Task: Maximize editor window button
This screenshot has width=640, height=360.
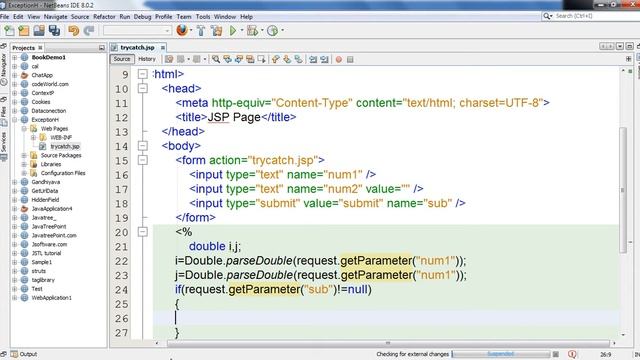Action: coord(629,47)
